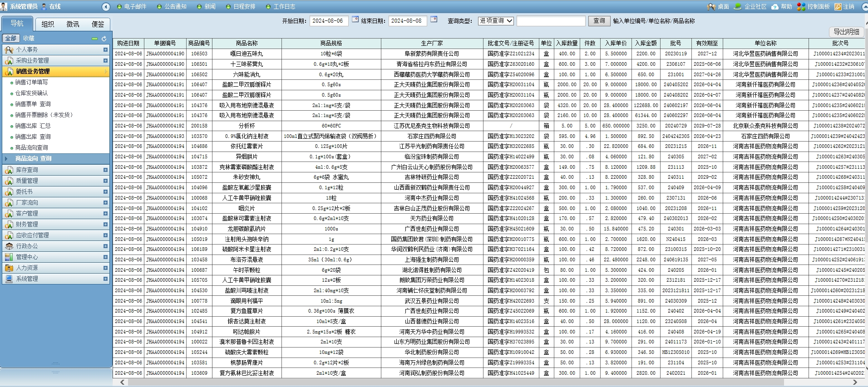Click the search keyword input box
The width and height of the screenshot is (868, 387).
click(551, 21)
